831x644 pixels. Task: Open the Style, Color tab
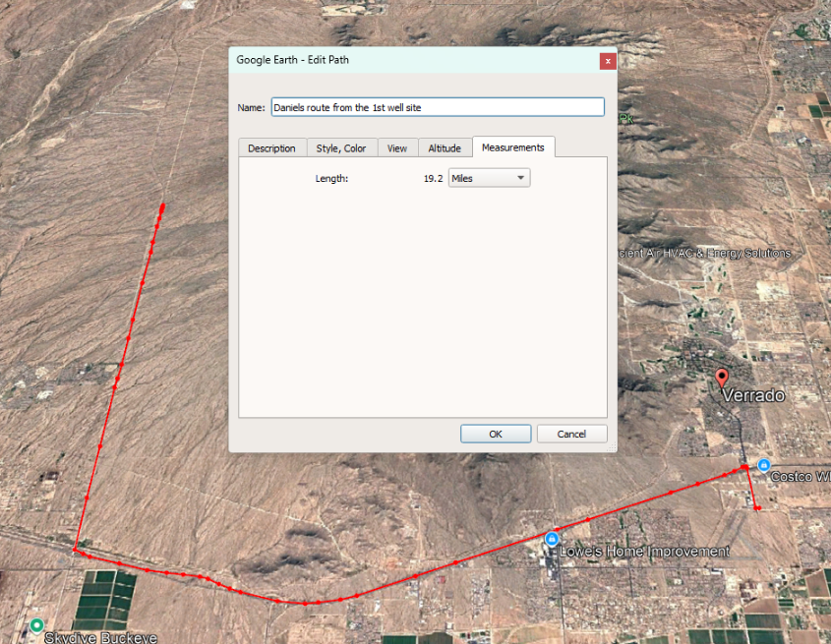[341, 148]
